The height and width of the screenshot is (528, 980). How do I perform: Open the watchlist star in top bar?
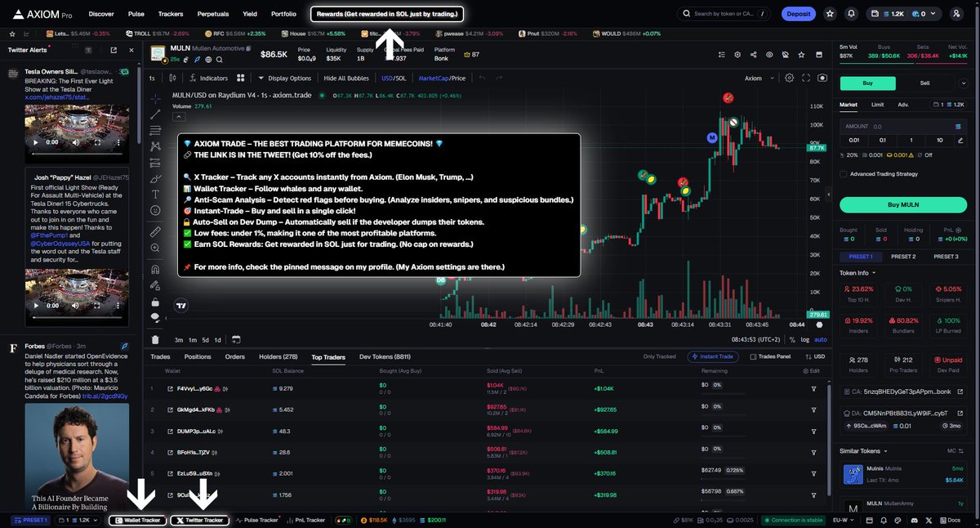point(830,14)
